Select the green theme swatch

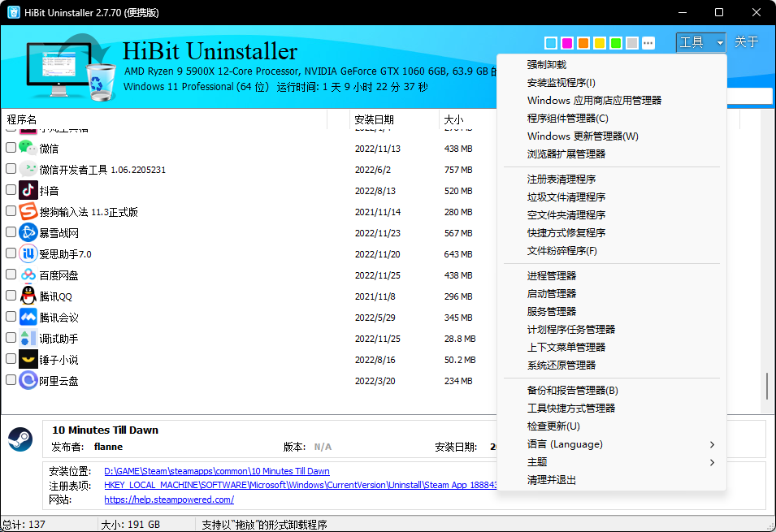(616, 43)
